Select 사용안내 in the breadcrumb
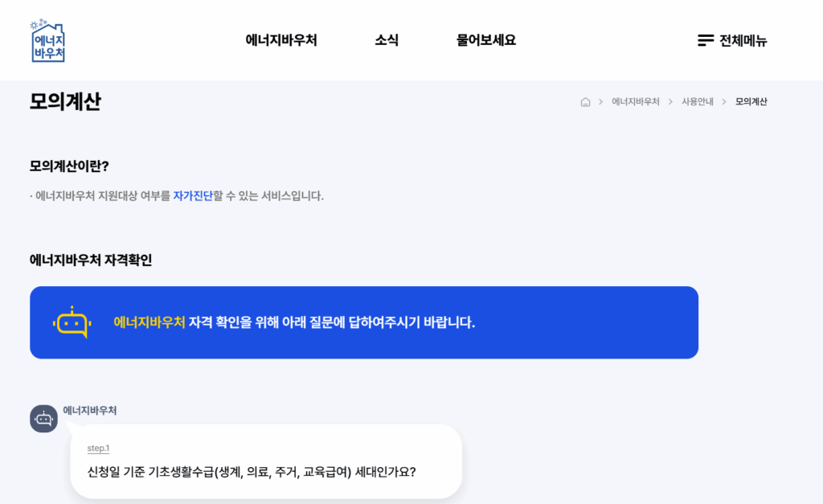This screenshot has height=504, width=823. point(698,102)
